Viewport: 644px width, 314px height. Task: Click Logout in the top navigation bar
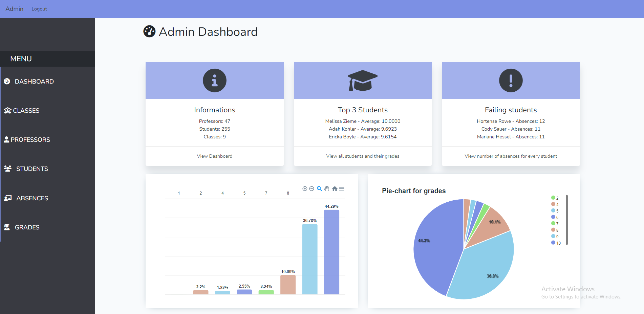coord(39,9)
